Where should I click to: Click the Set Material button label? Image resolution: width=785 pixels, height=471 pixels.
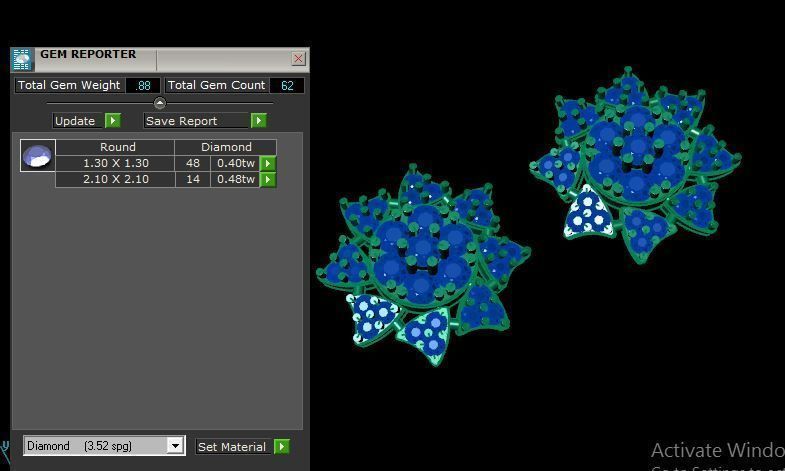(x=233, y=446)
